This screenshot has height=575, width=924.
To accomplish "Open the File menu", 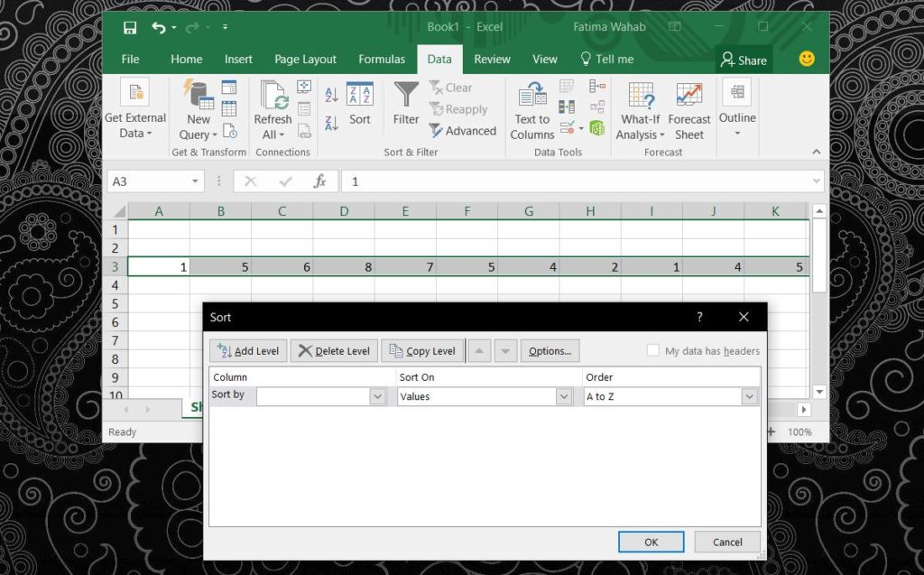I will click(x=129, y=59).
